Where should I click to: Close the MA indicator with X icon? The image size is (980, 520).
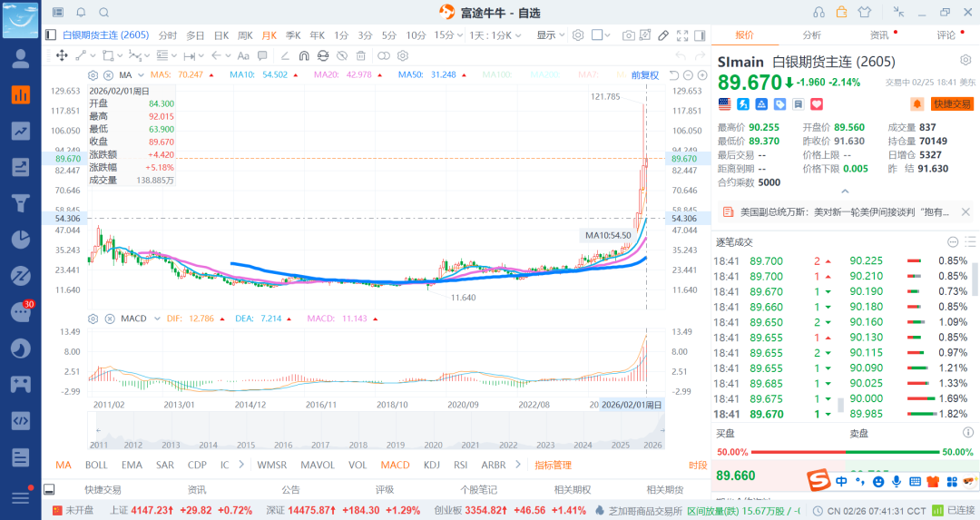[x=108, y=75]
